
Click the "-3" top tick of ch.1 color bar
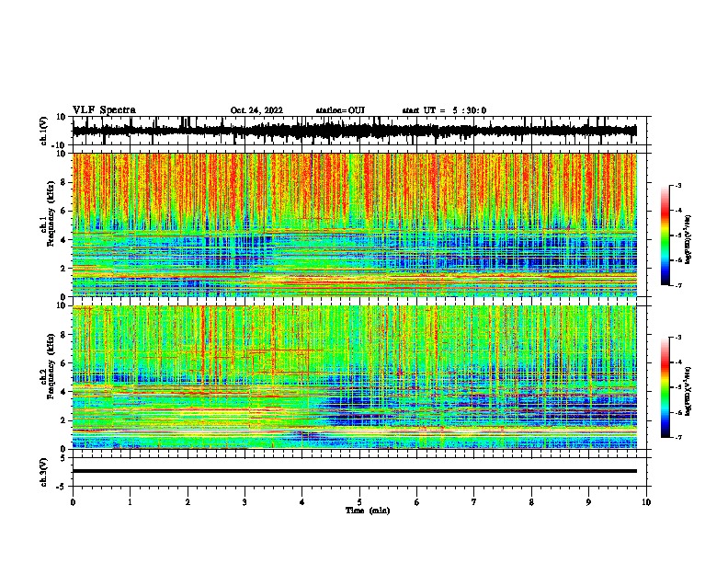click(678, 185)
